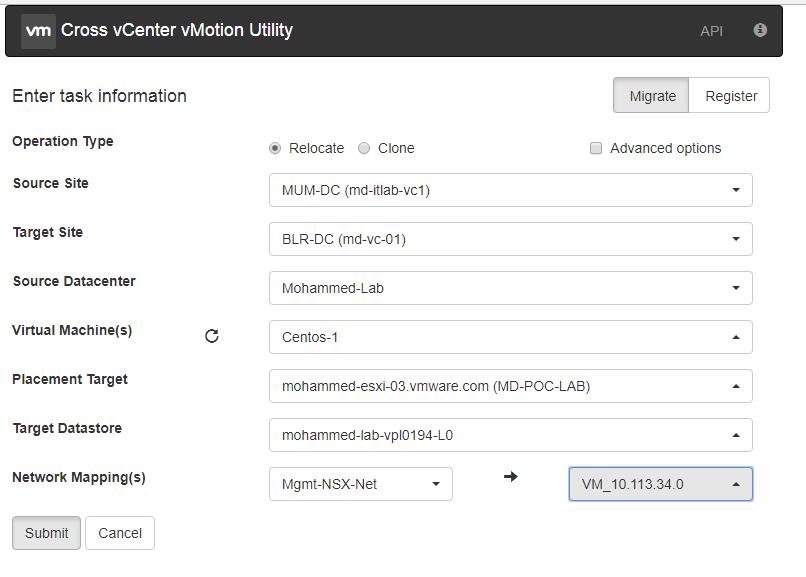This screenshot has height=577, width=806.
Task: Switch to the Register tab
Action: pyautogui.click(x=729, y=96)
